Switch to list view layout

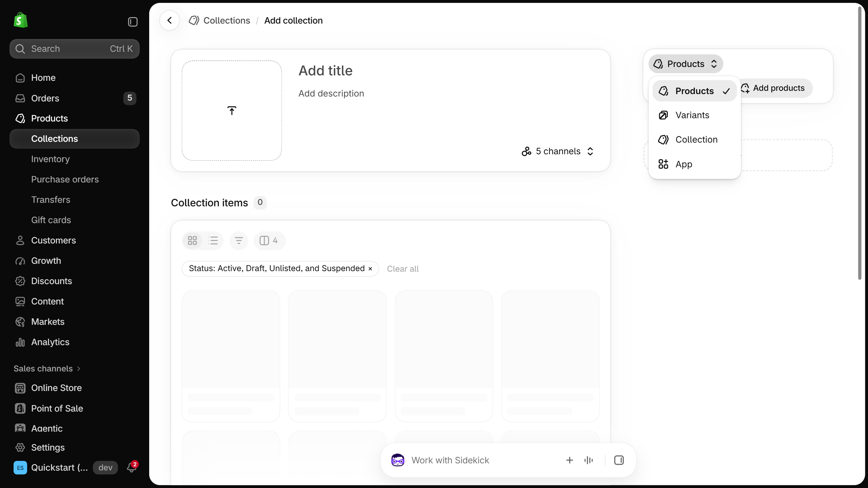point(213,240)
